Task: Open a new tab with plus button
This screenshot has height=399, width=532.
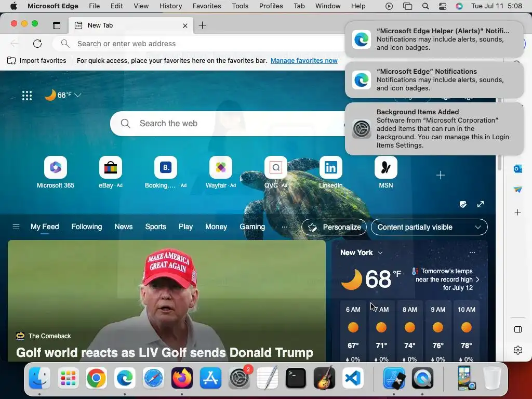Action: pos(202,25)
